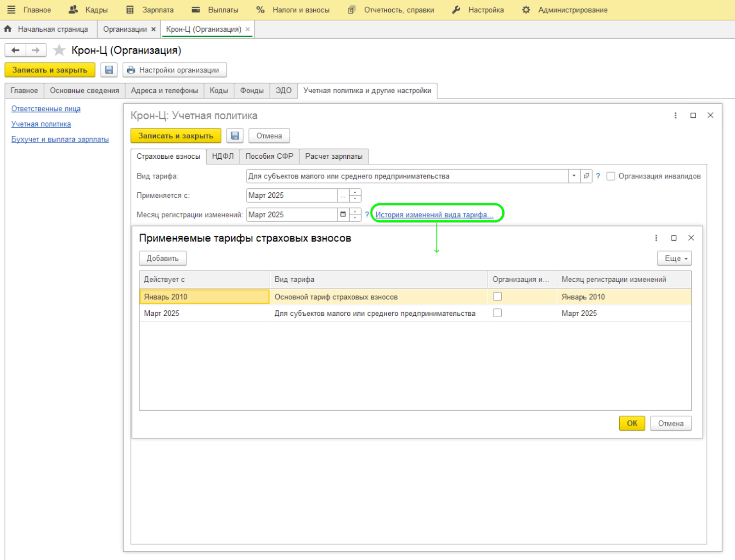Image resolution: width=735 pixels, height=560 pixels.
Task: Add organization to favorites with star icon
Action: 59,50
